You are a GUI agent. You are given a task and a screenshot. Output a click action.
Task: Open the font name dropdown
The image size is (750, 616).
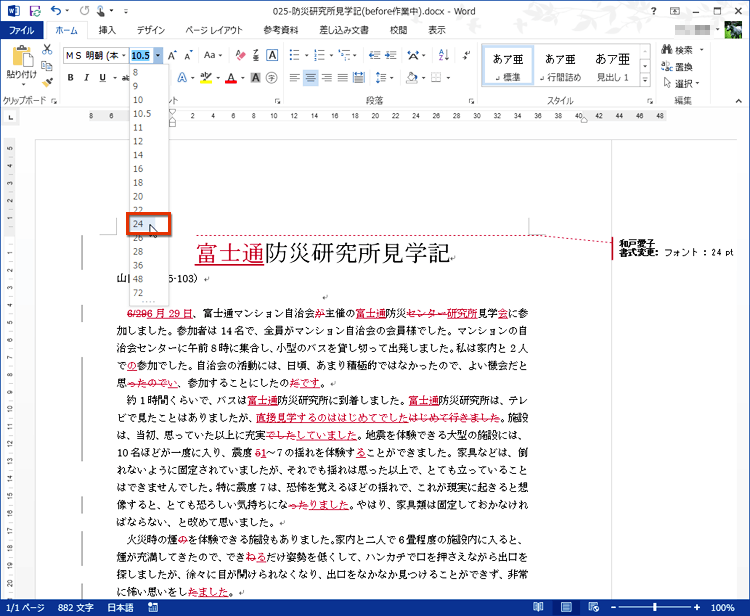click(123, 55)
